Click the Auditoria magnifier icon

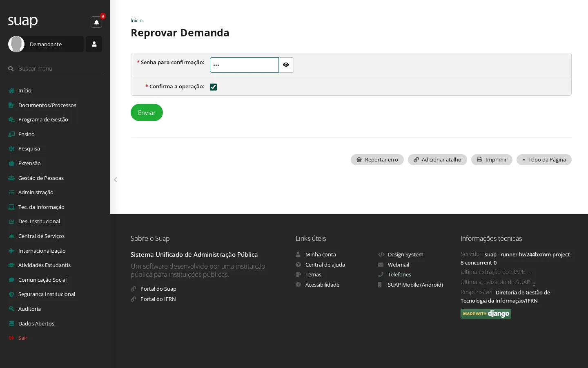[x=11, y=309]
